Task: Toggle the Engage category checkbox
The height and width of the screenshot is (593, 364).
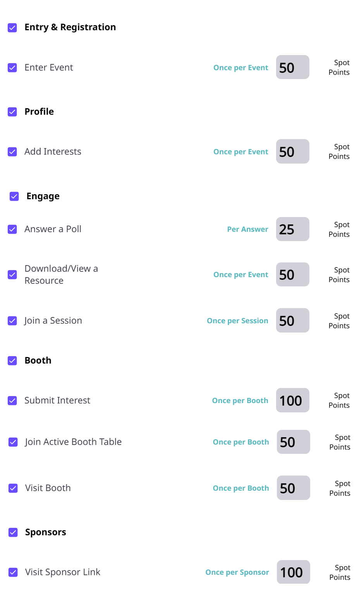Action: [14, 197]
